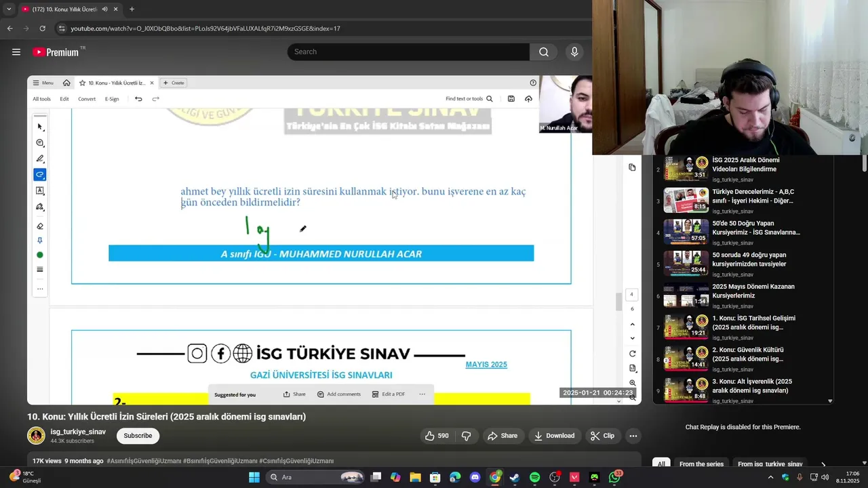Screen dimensions: 868x488
Task: Submit search with magnifier button
Action: (544, 52)
